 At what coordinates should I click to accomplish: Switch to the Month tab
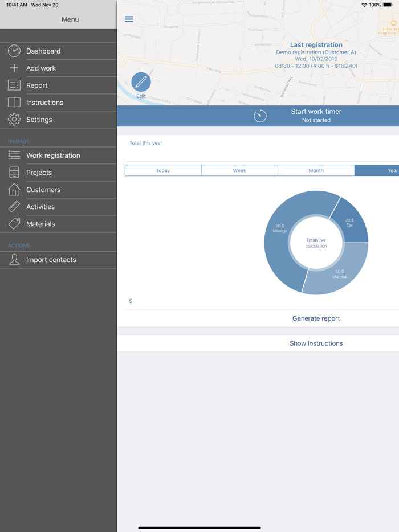[316, 170]
